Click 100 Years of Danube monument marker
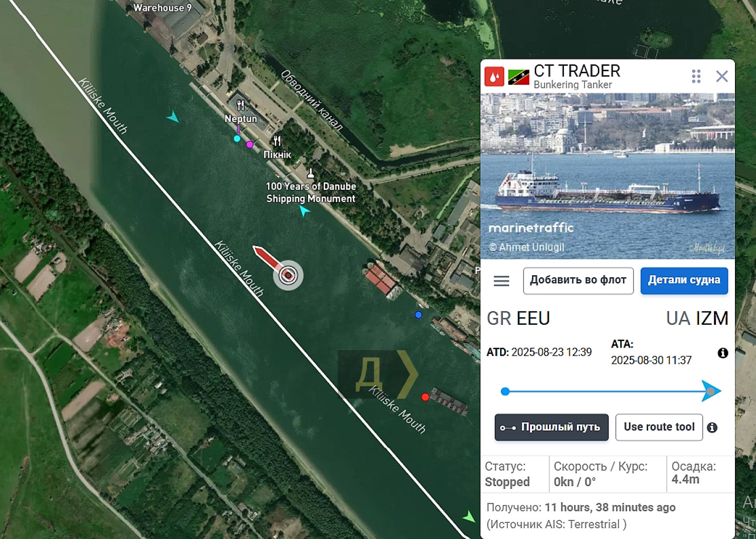 (x=310, y=173)
